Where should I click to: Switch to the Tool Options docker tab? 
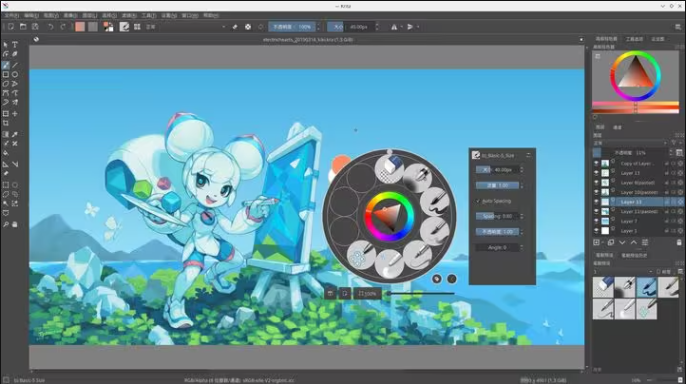(x=634, y=39)
